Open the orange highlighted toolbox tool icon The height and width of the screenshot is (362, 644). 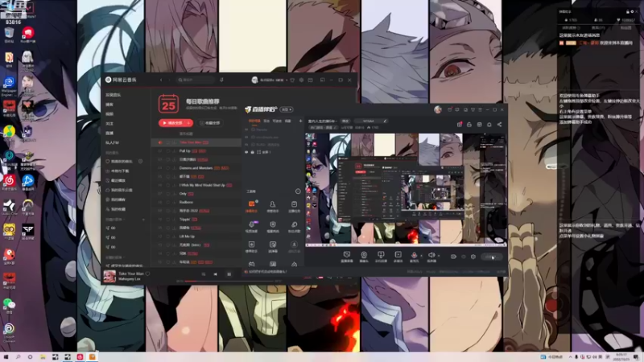(251, 204)
